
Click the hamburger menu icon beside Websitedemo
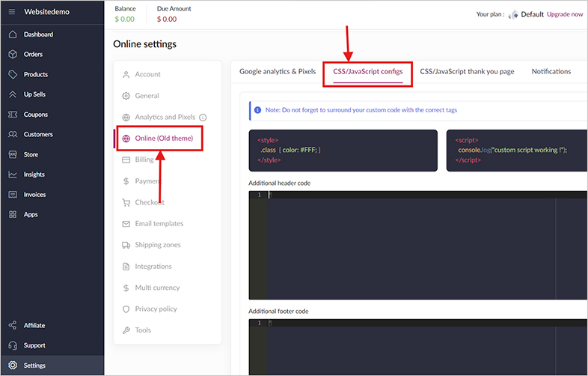12,12
